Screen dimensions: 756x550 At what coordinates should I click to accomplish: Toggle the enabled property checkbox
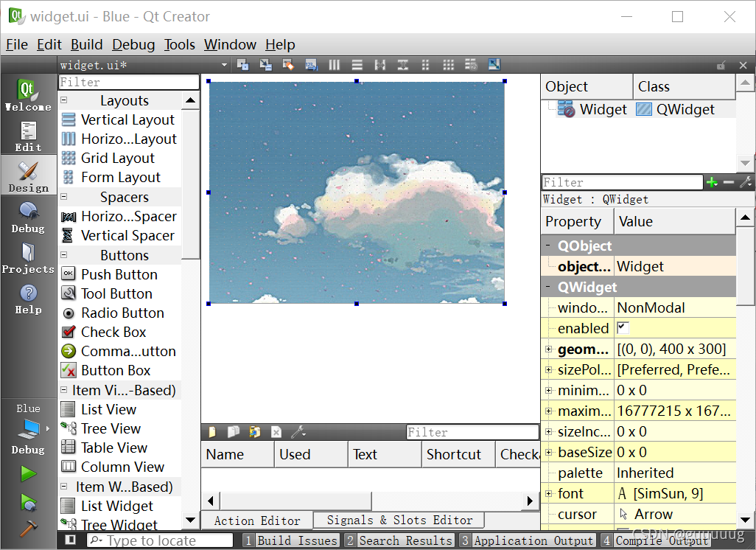tap(623, 328)
